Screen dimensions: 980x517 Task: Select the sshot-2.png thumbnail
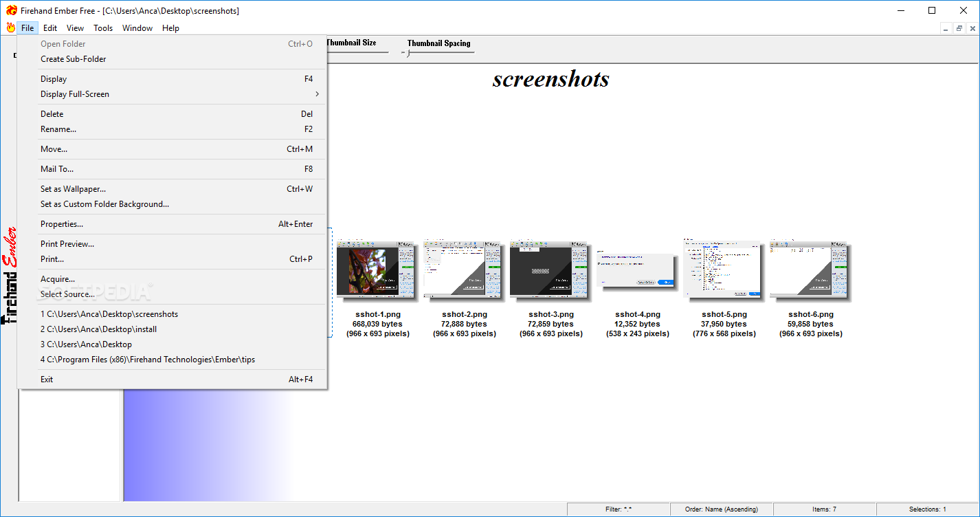pyautogui.click(x=464, y=270)
